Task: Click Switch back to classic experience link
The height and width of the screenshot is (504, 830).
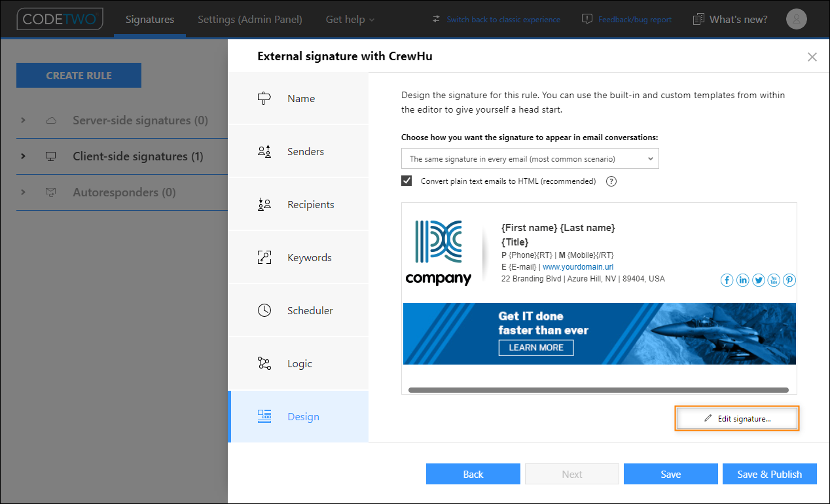Action: tap(503, 20)
